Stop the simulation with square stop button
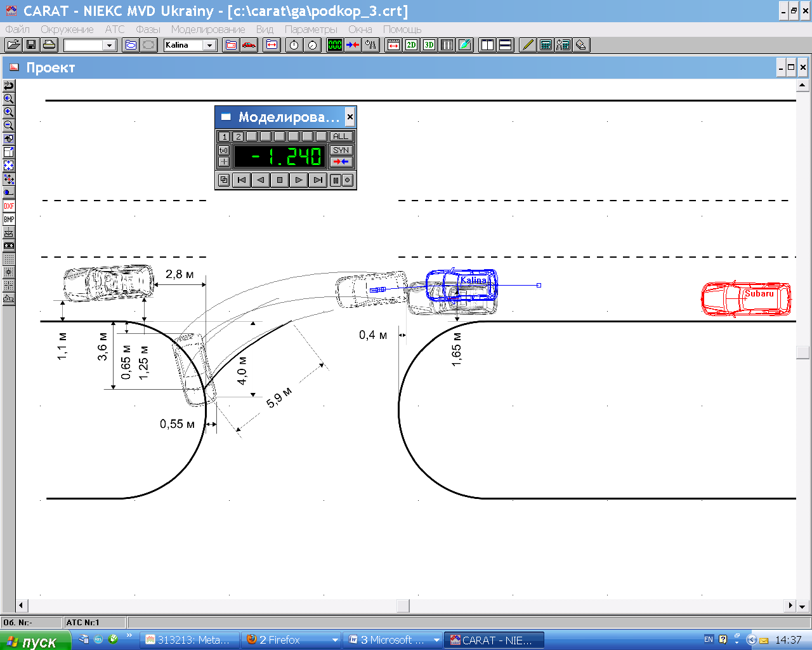812x650 pixels. click(x=280, y=180)
